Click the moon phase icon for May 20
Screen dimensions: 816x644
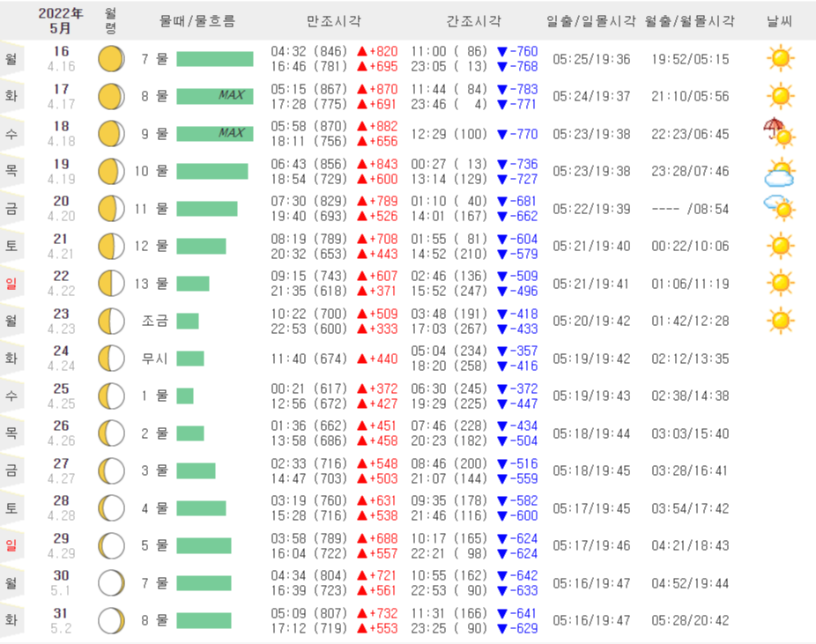111,209
